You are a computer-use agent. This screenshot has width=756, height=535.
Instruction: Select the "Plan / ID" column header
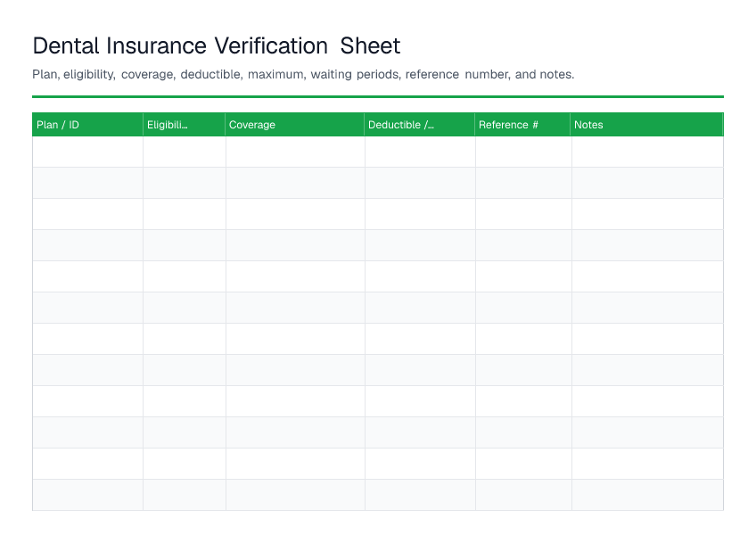(87, 125)
